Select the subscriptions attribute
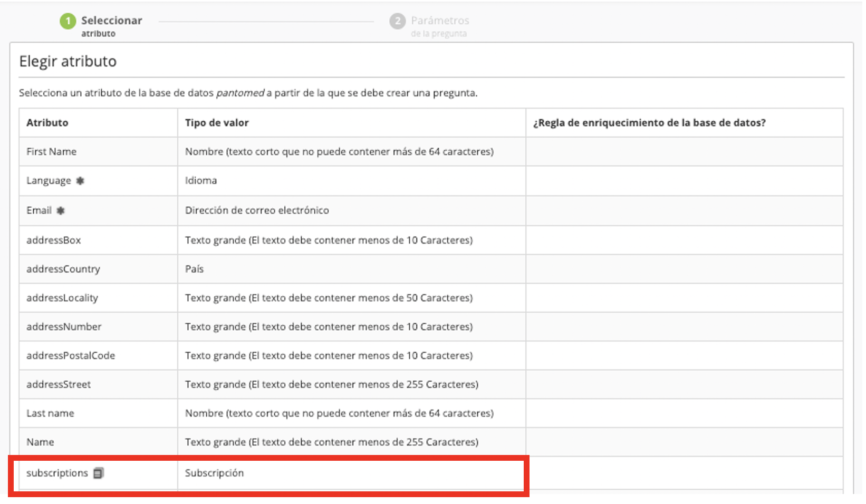 click(57, 473)
